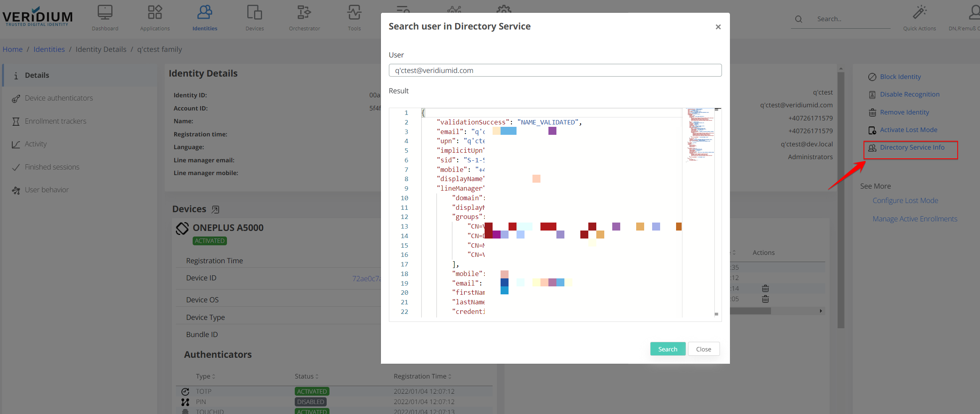Screen dimensions: 980x414
Task: Sort authenticators by Type column
Action: [x=205, y=376]
